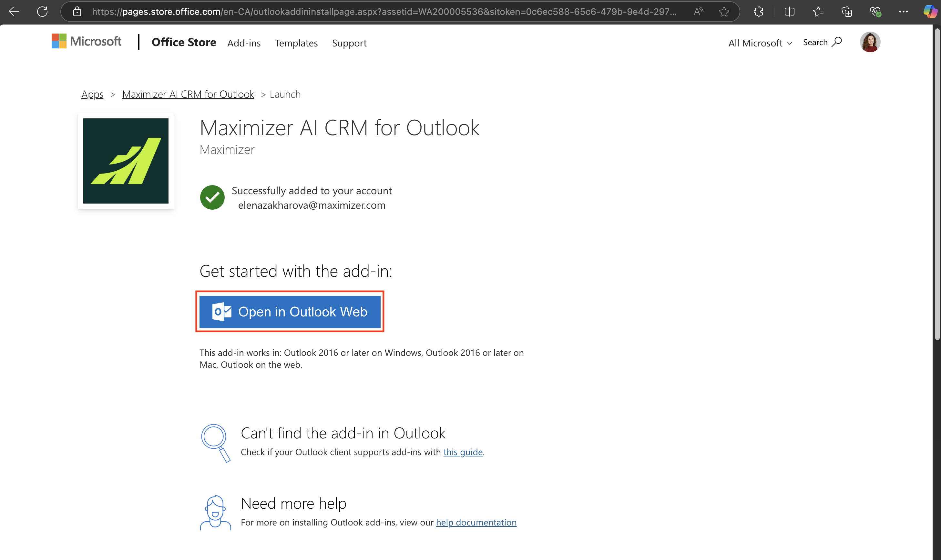This screenshot has width=941, height=560.
Task: View site information via the lock icon
Action: coord(77,12)
